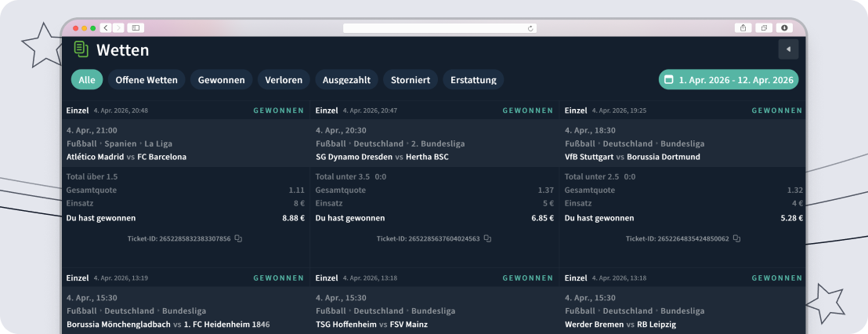The width and height of the screenshot is (868, 334).
Task: Show Verloren bets
Action: 284,80
